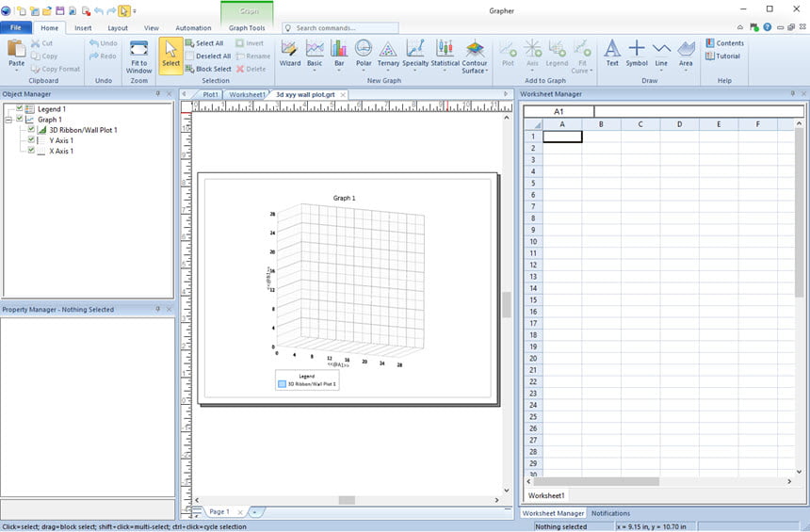The image size is (810, 532).
Task: Toggle Legend 1 visibility checkbox
Action: click(x=19, y=108)
